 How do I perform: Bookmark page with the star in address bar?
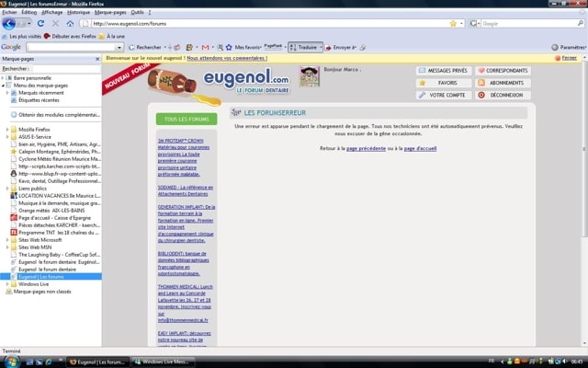point(453,23)
